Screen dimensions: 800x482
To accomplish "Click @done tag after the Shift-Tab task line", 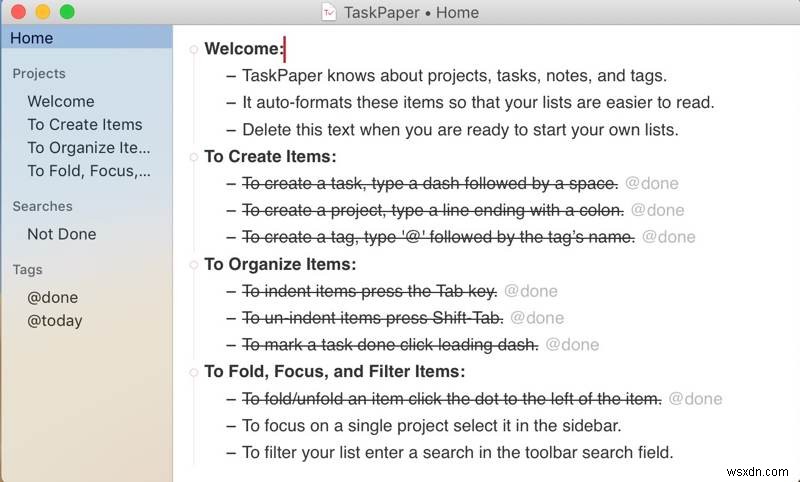I will (x=537, y=318).
